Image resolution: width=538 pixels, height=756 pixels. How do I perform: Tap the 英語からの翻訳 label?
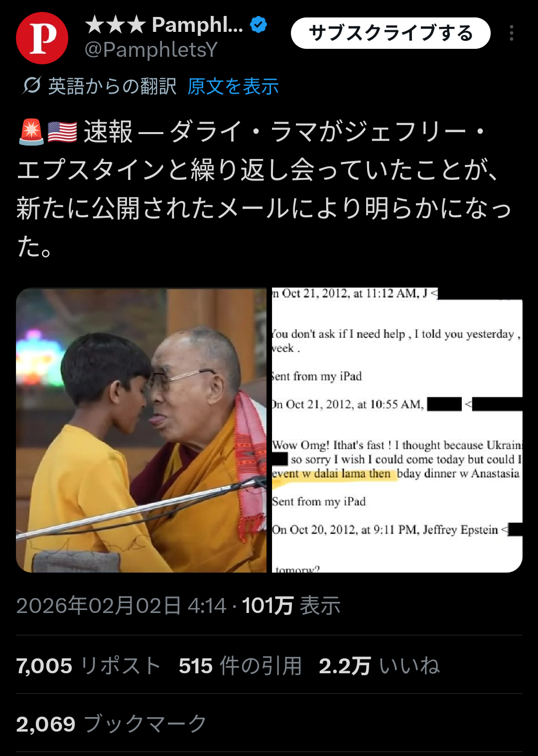point(112,86)
